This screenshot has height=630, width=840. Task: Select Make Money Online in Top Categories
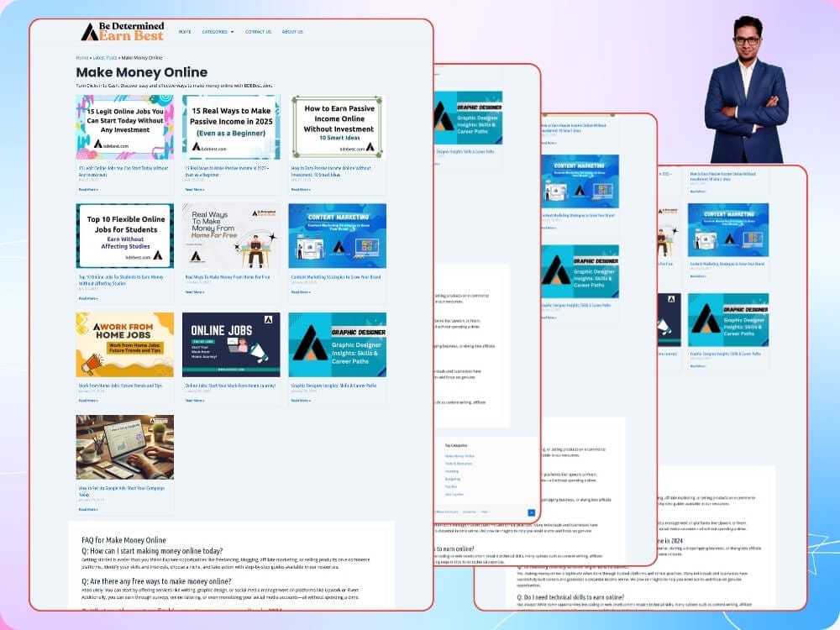[459, 455]
